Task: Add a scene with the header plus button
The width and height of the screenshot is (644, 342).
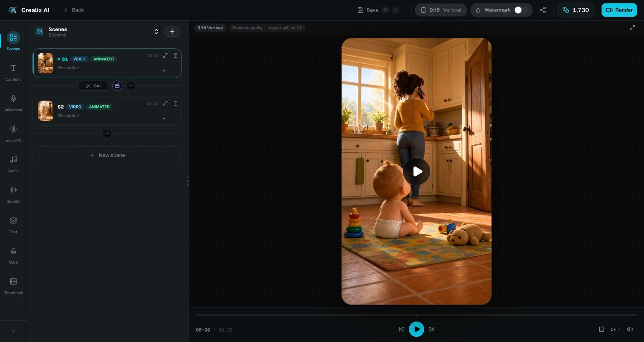Action: coord(172,32)
